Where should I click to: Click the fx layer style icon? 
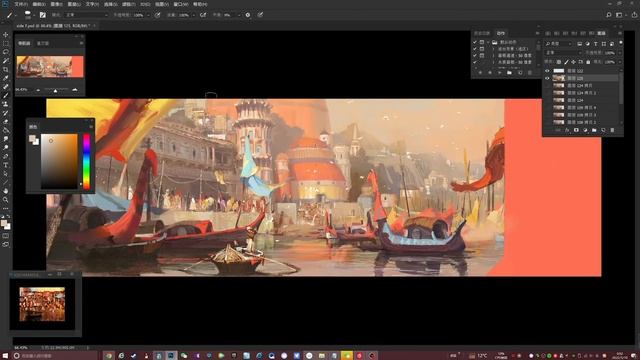click(567, 130)
